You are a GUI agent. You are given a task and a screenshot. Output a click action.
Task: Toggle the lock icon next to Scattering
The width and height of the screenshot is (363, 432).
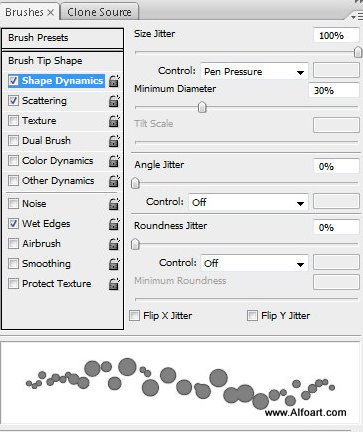point(114,101)
